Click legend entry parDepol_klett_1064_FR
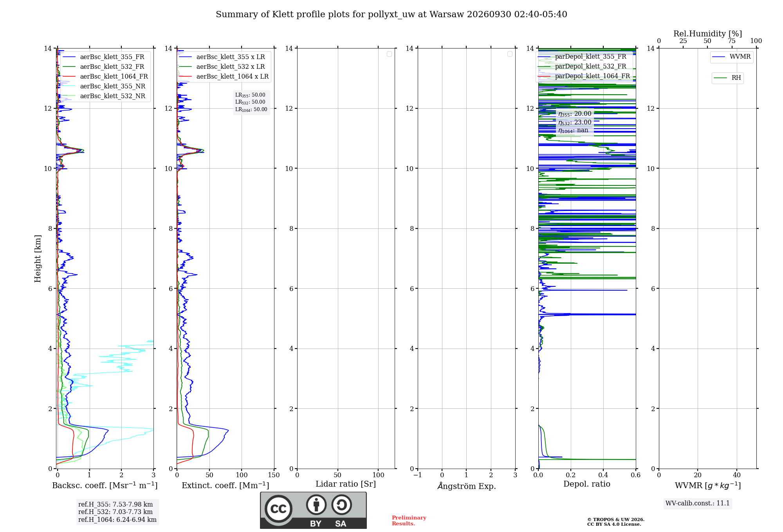The width and height of the screenshot is (783, 532). coord(584,76)
